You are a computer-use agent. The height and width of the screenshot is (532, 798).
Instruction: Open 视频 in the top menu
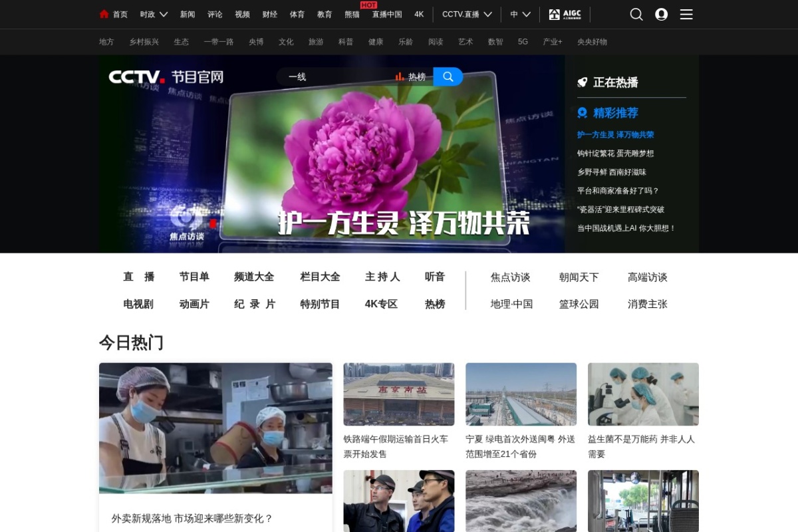coord(242,14)
